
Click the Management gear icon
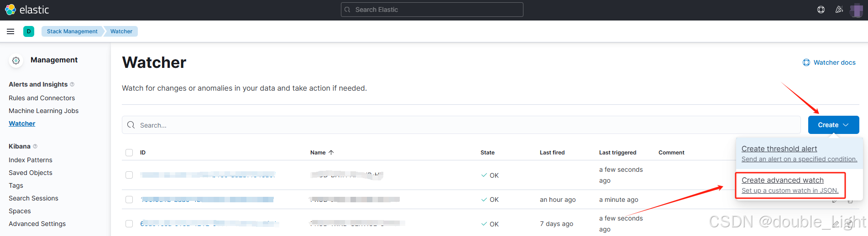pos(16,61)
